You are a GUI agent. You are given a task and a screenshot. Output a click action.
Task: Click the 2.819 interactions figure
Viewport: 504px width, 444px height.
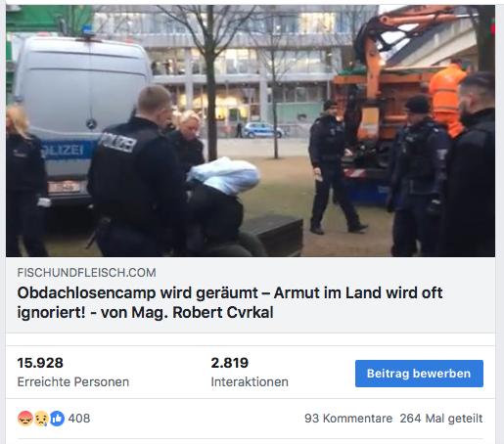click(x=230, y=363)
